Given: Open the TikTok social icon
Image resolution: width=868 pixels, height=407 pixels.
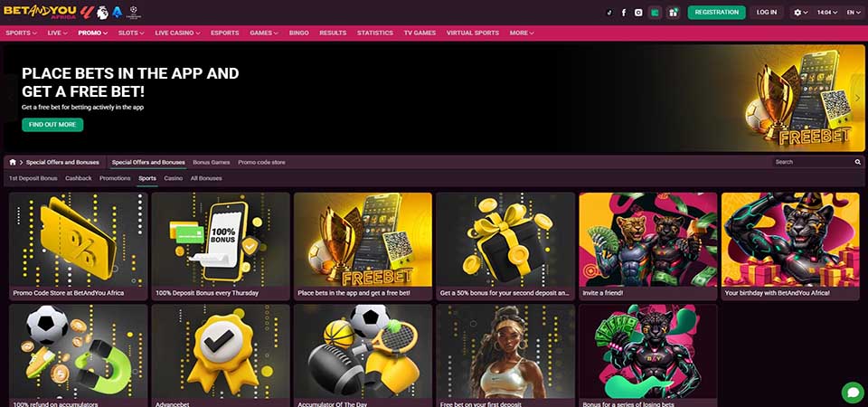Looking at the screenshot, I should coord(609,12).
